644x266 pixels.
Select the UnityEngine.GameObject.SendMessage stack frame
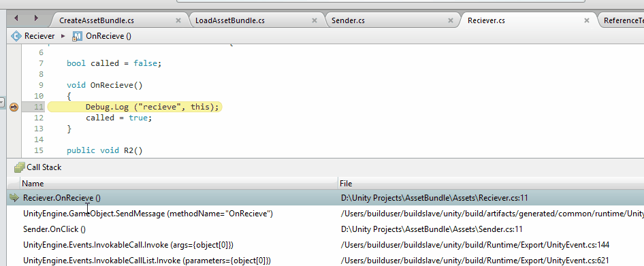pyautogui.click(x=148, y=214)
